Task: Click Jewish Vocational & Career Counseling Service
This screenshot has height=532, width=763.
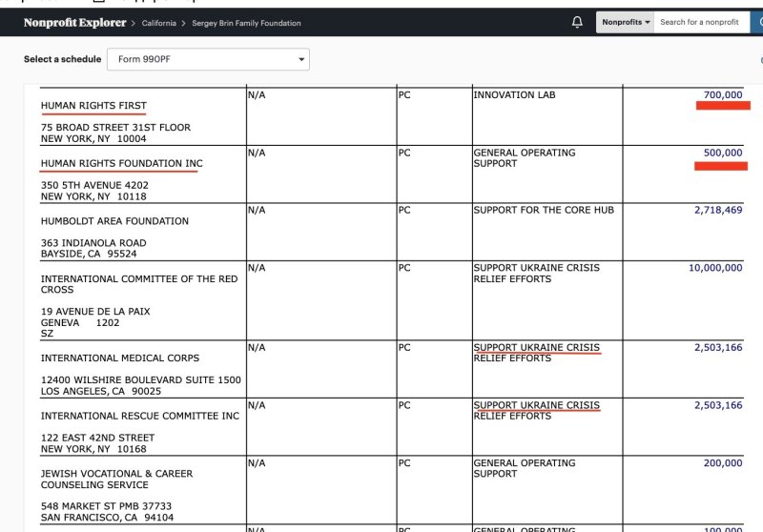Action: pos(116,479)
